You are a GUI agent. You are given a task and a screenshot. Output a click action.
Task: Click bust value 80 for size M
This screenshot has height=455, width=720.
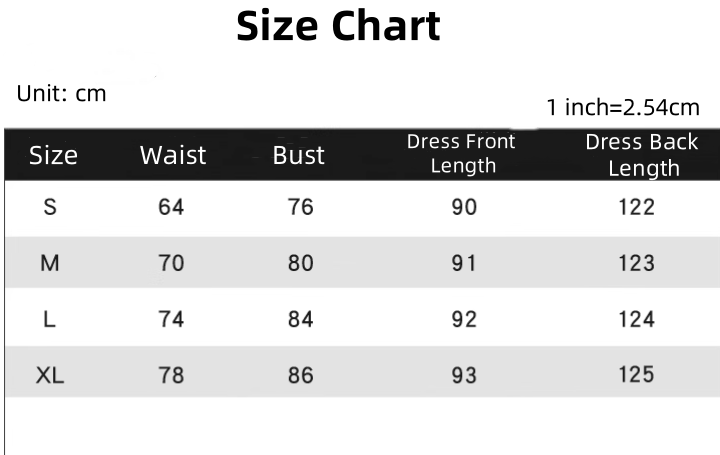(300, 263)
